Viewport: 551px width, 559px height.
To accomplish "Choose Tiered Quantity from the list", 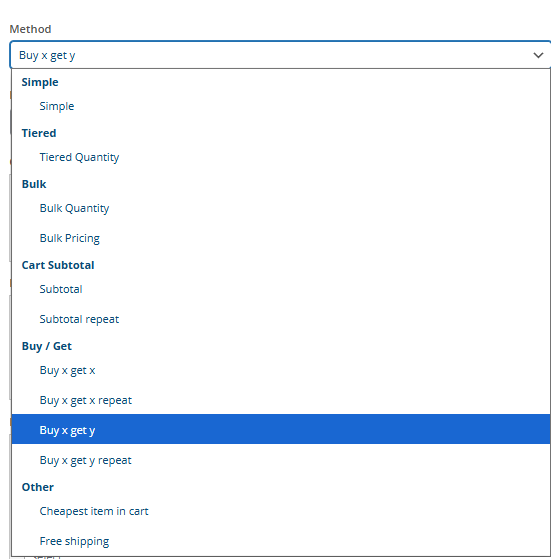I will coord(281,157).
